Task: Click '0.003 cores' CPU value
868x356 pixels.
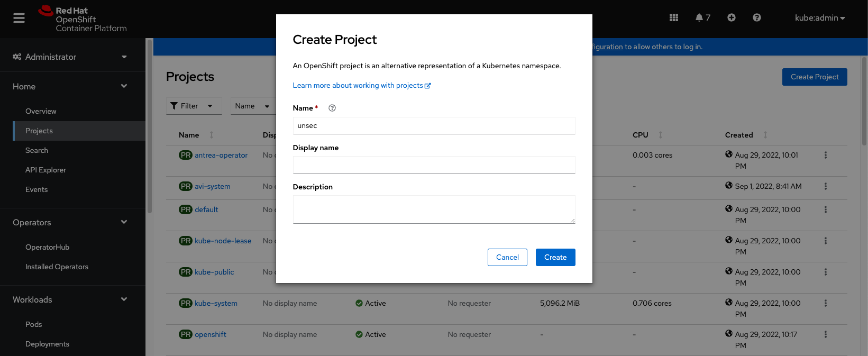Action: 652,155
